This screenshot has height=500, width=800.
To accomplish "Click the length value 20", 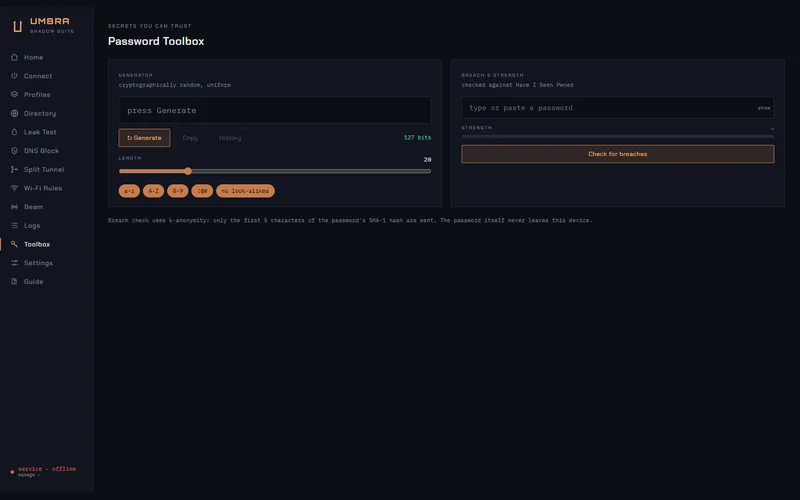I will 428,159.
